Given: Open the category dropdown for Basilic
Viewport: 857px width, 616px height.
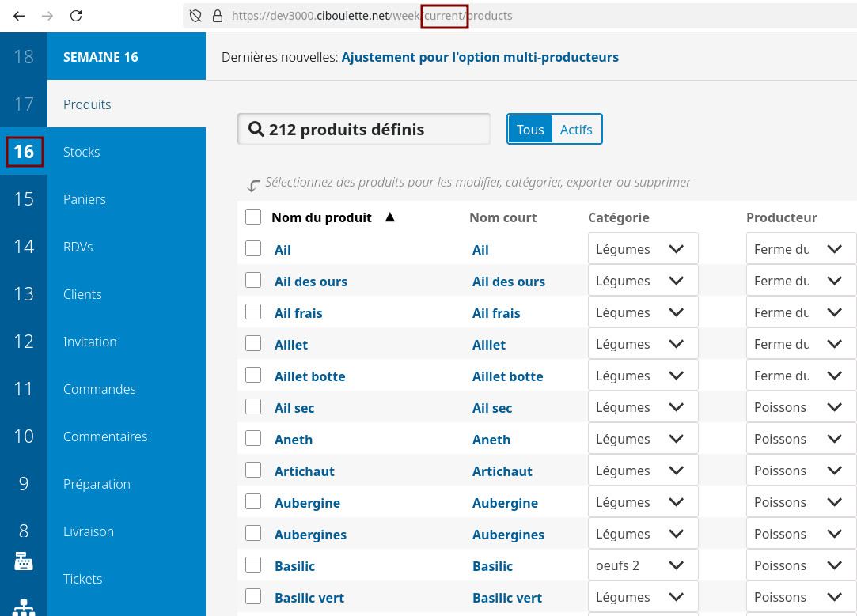Looking at the screenshot, I should (x=643, y=565).
